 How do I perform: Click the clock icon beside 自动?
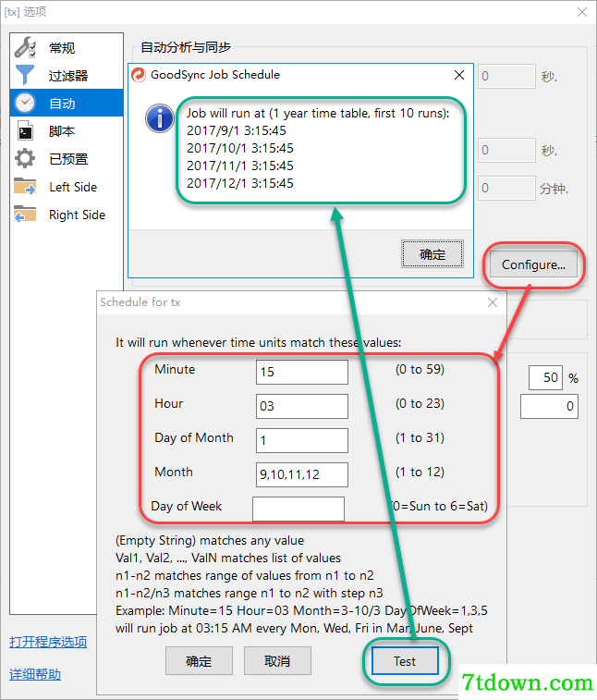(25, 103)
